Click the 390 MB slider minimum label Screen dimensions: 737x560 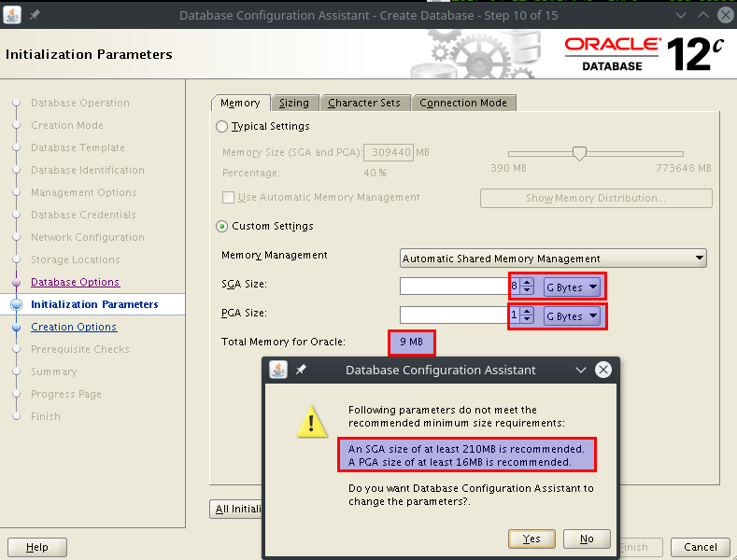click(508, 168)
